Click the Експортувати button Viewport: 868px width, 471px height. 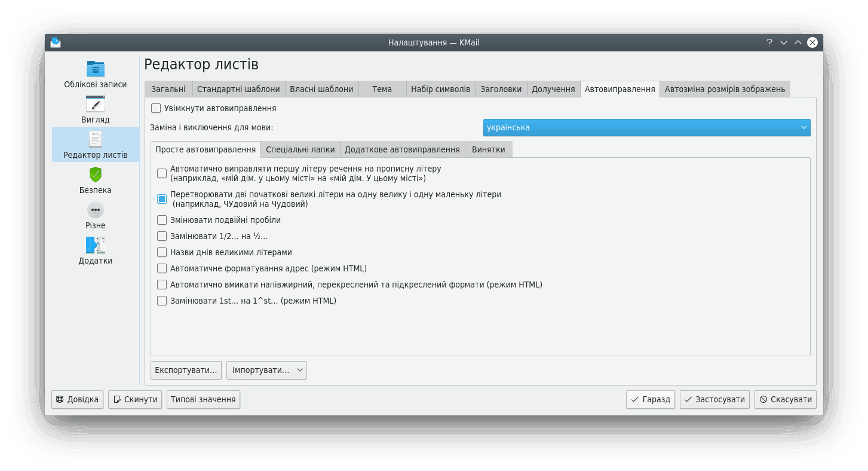pos(186,371)
